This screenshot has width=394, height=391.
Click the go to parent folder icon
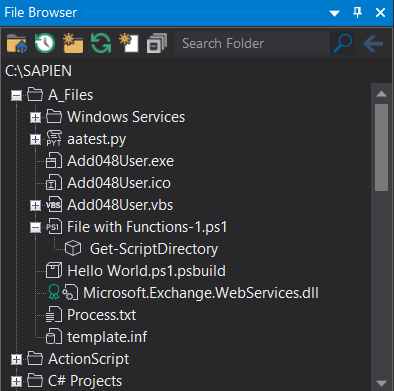pyautogui.click(x=17, y=43)
